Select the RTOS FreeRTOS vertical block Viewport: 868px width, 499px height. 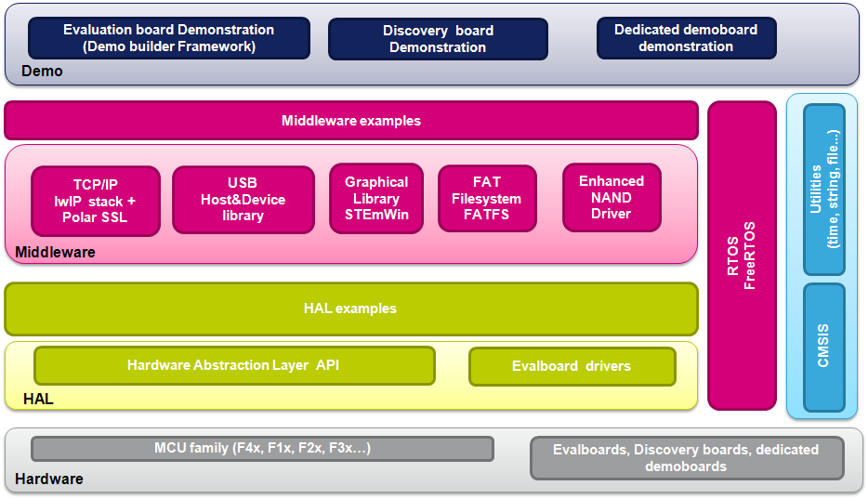[x=742, y=256]
